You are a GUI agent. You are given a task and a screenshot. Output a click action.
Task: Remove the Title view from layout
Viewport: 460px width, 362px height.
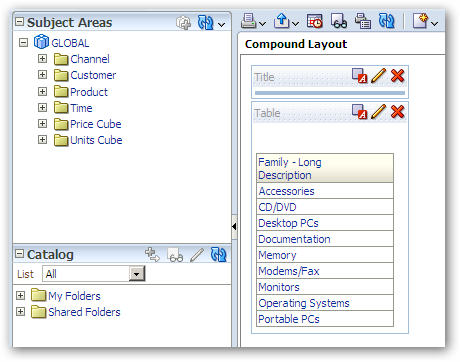coord(398,76)
